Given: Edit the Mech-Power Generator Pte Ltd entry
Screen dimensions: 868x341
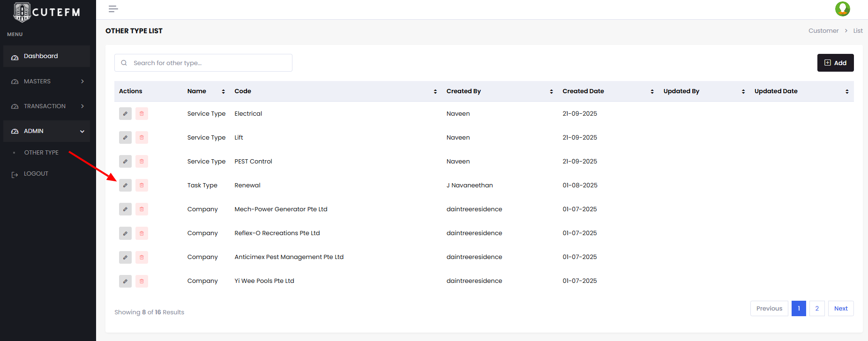Looking at the screenshot, I should 125,209.
